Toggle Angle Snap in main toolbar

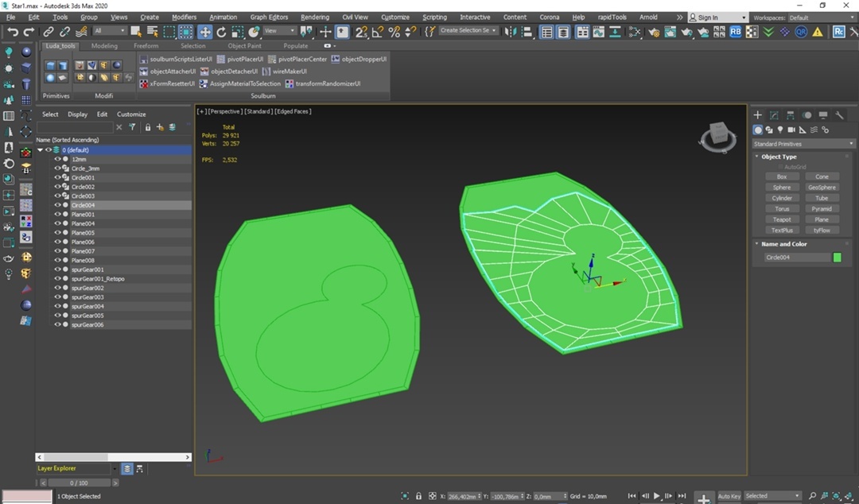coord(378,32)
